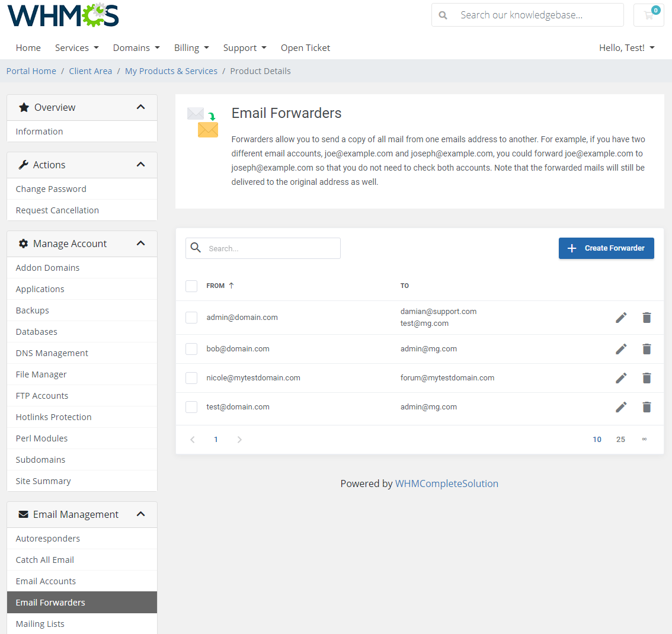Click the shopping cart icon
Image resolution: width=672 pixels, height=634 pixels.
pyautogui.click(x=648, y=15)
